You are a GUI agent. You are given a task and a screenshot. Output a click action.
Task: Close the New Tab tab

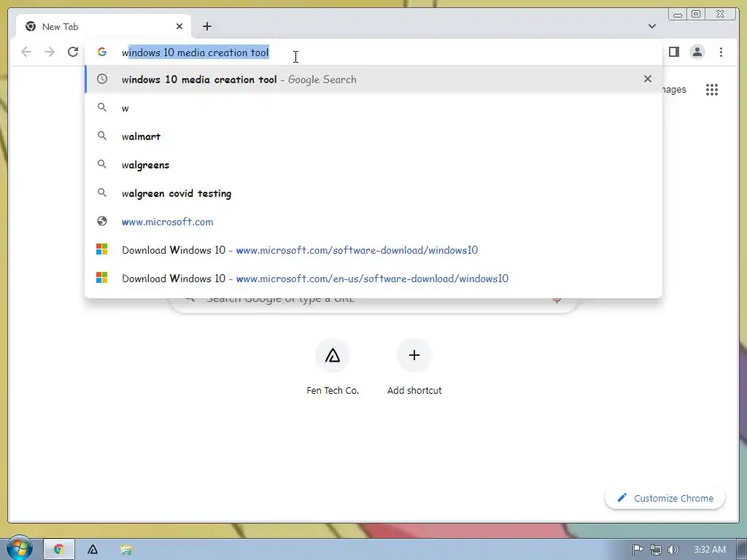pos(179,26)
